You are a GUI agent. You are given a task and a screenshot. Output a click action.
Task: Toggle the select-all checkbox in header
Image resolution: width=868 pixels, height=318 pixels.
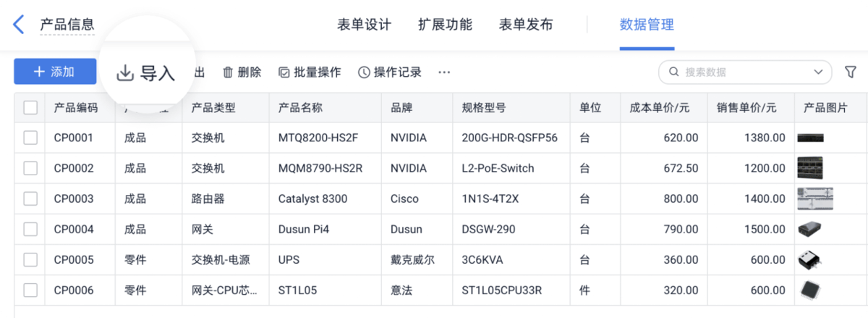30,108
